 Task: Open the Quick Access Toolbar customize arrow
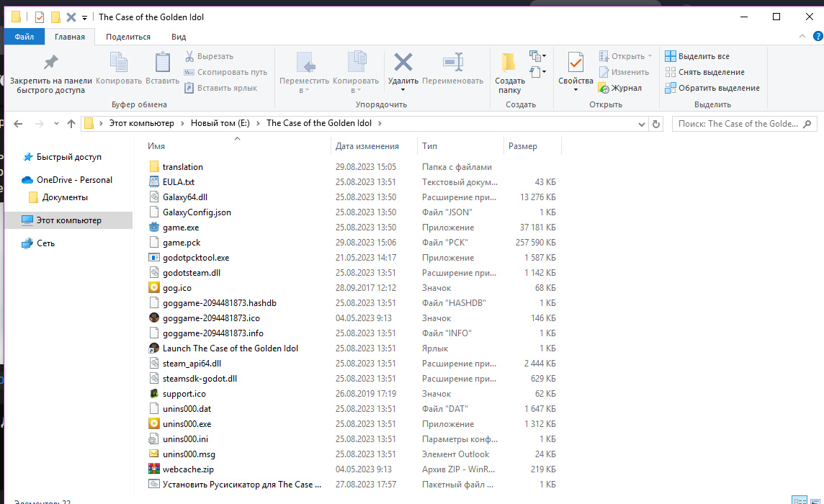pos(84,17)
